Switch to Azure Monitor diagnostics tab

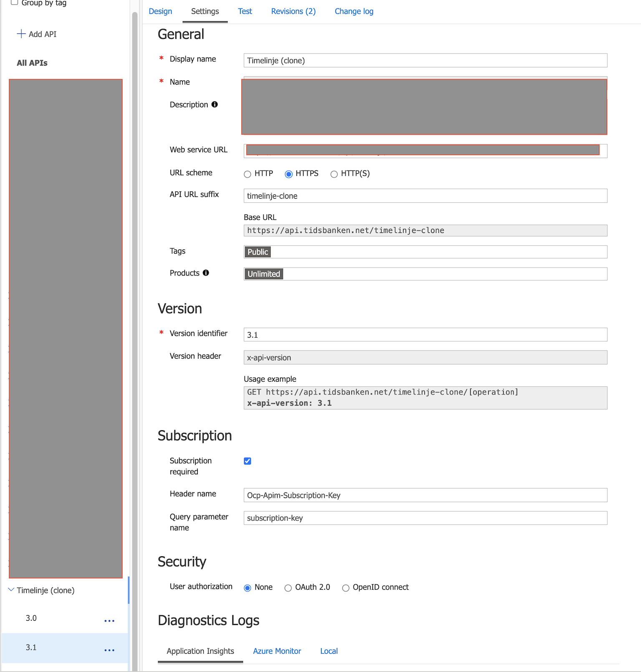click(277, 651)
